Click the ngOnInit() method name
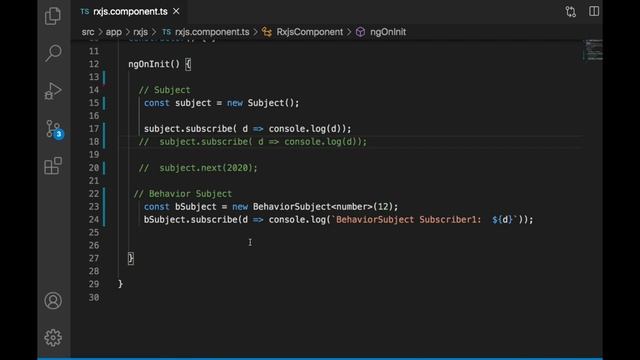640x360 pixels. [154, 64]
